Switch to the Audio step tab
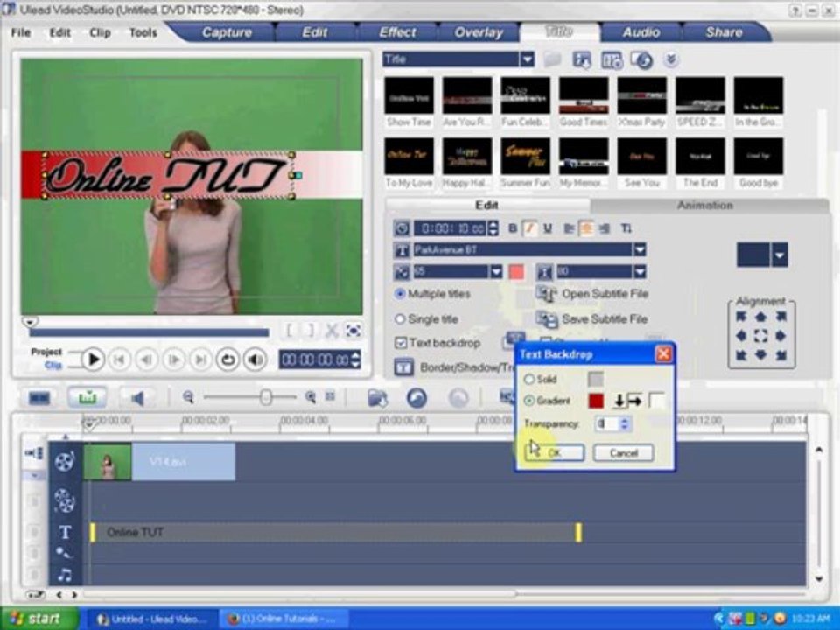 pyautogui.click(x=640, y=32)
